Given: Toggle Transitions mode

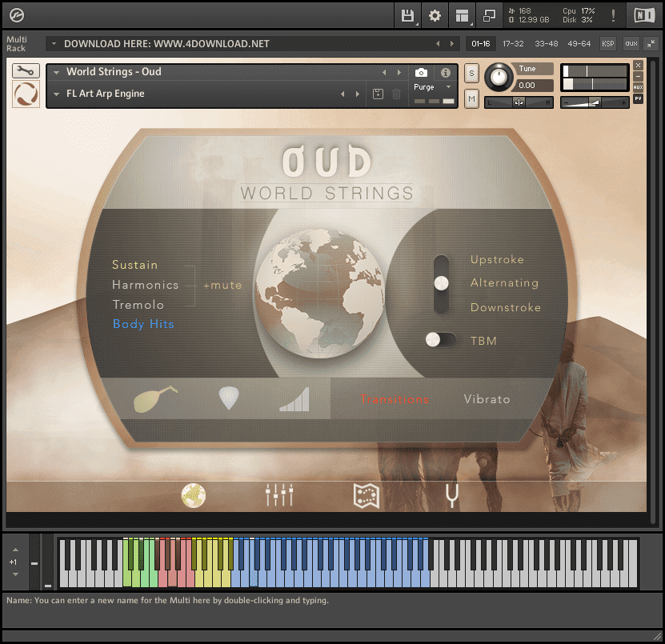Looking at the screenshot, I should point(395,399).
